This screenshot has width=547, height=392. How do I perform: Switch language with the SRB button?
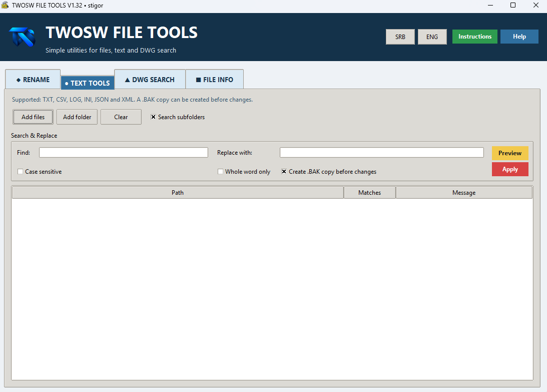coord(400,37)
